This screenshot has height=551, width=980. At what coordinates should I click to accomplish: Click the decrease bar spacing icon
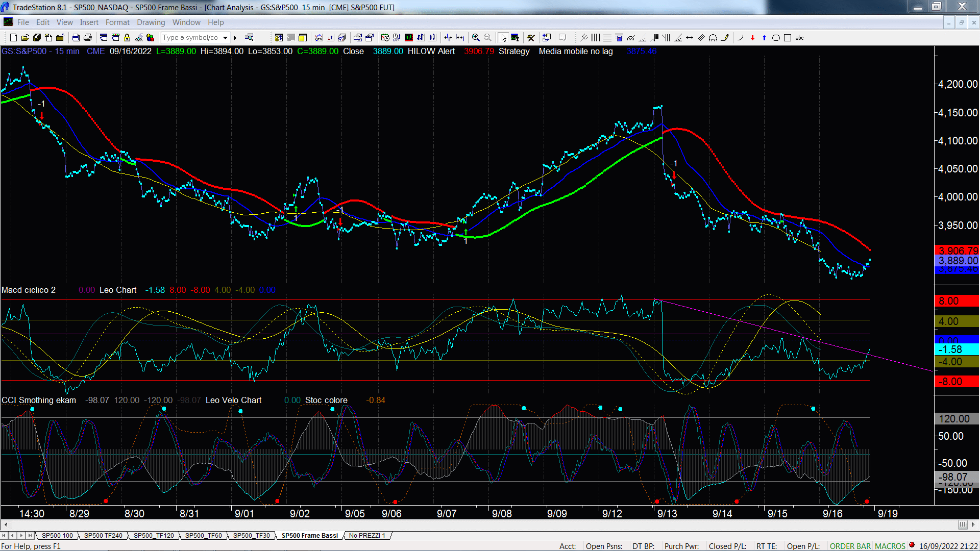tap(448, 38)
